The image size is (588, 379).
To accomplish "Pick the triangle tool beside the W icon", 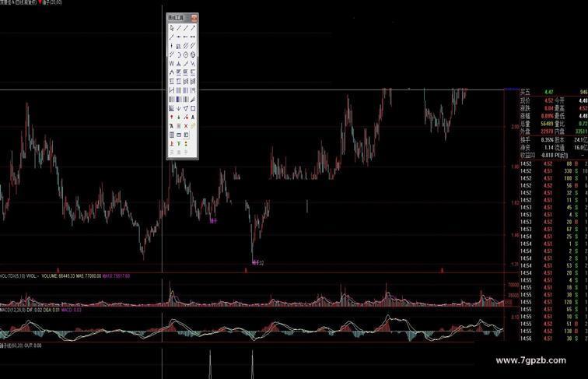I will pos(179,64).
